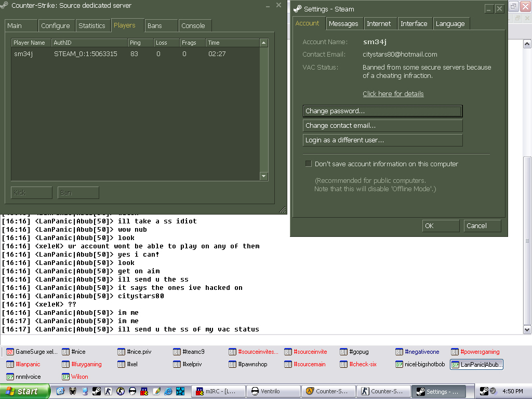The height and width of the screenshot is (399, 532).
Task: Open the #nice channel window
Action: point(74,352)
